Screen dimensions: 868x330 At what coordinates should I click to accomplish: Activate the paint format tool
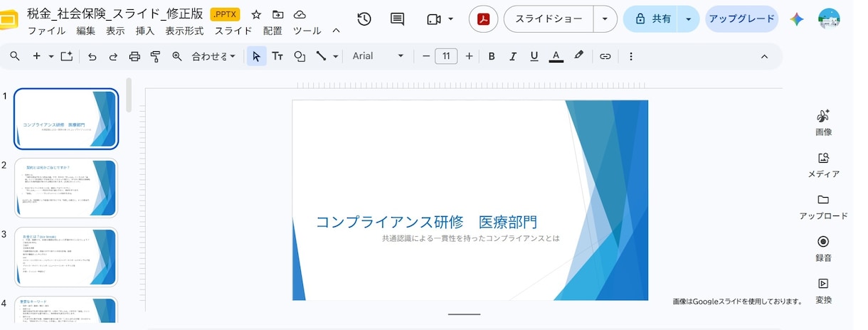[155, 56]
